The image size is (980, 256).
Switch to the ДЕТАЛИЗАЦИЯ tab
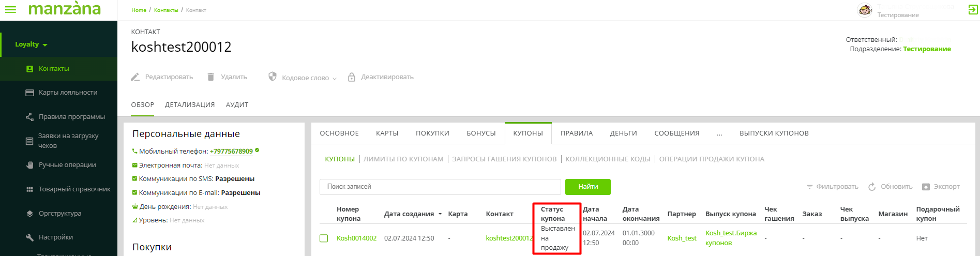(x=189, y=105)
